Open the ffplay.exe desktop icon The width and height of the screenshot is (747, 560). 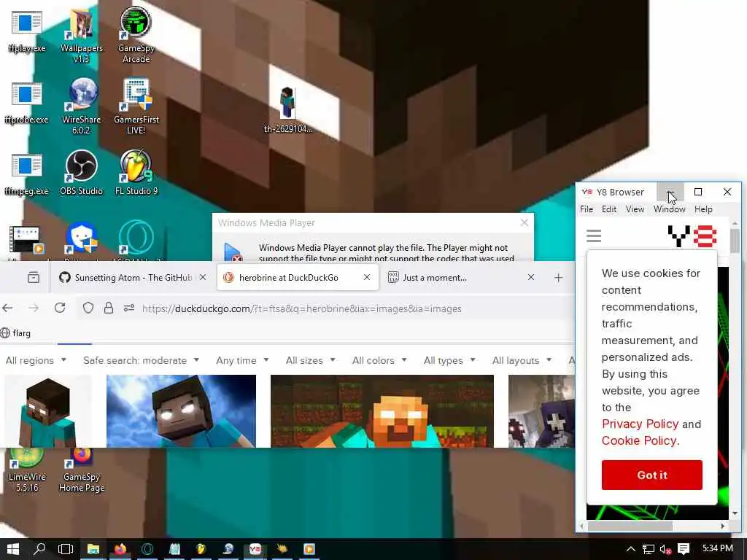coord(26,31)
